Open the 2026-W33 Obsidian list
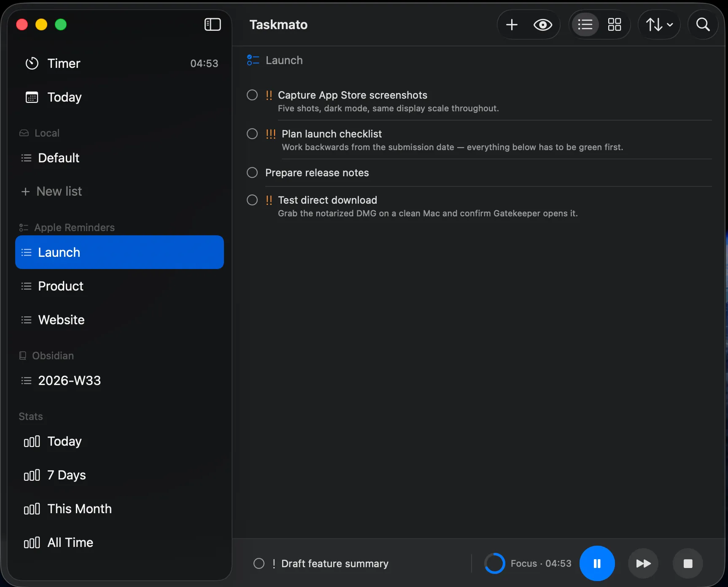 coord(120,380)
